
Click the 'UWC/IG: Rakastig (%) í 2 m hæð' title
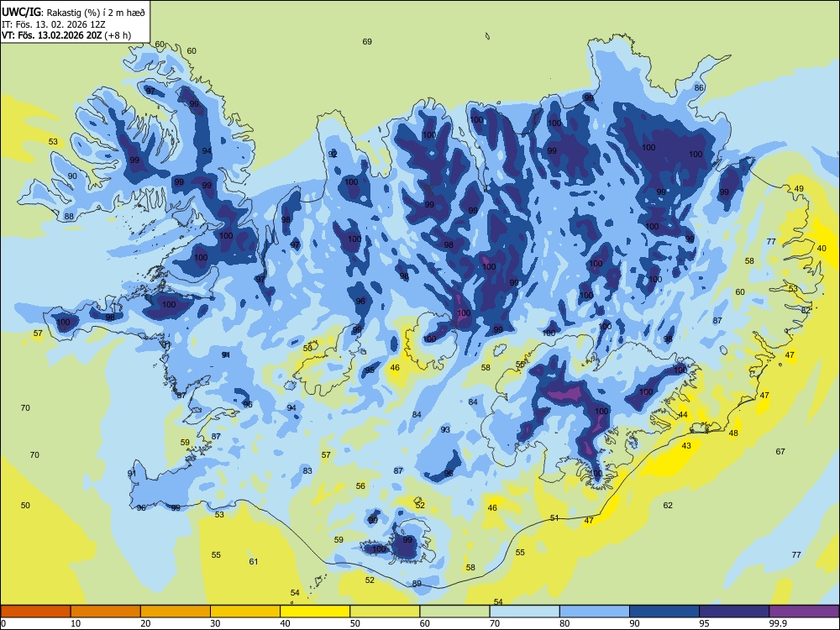(73, 12)
